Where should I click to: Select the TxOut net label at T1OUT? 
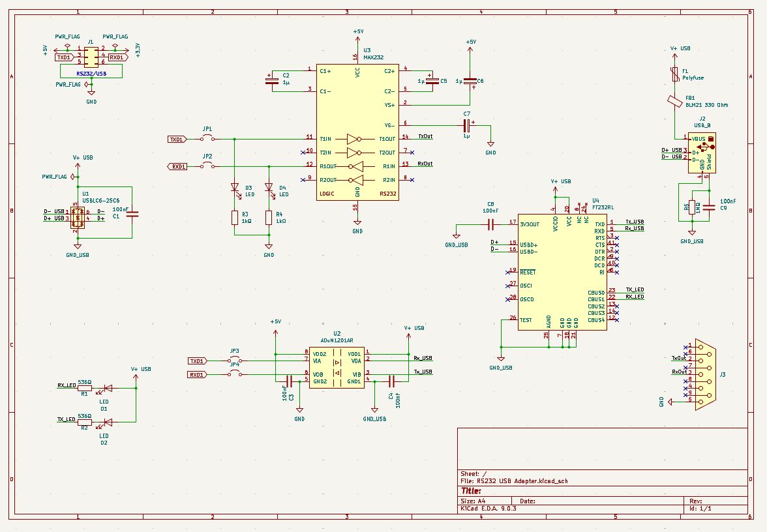pyautogui.click(x=425, y=136)
